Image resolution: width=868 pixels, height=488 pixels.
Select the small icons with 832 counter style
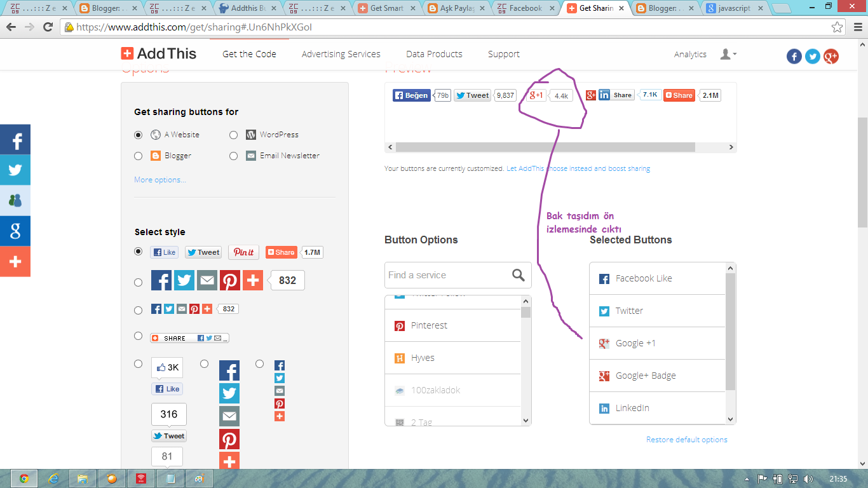coord(139,310)
